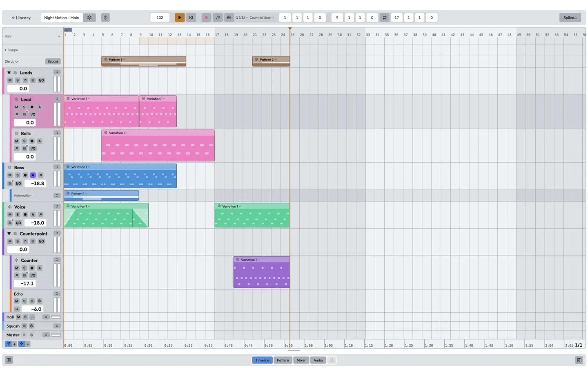Click the arrow icon on Echo track
The width and height of the screenshot is (588, 368).
[x=17, y=309]
